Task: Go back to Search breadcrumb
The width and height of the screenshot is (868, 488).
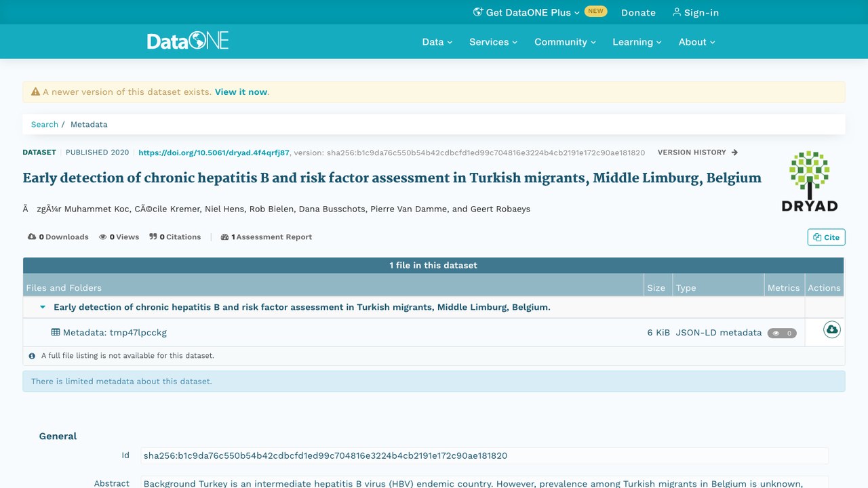Action: coord(45,124)
